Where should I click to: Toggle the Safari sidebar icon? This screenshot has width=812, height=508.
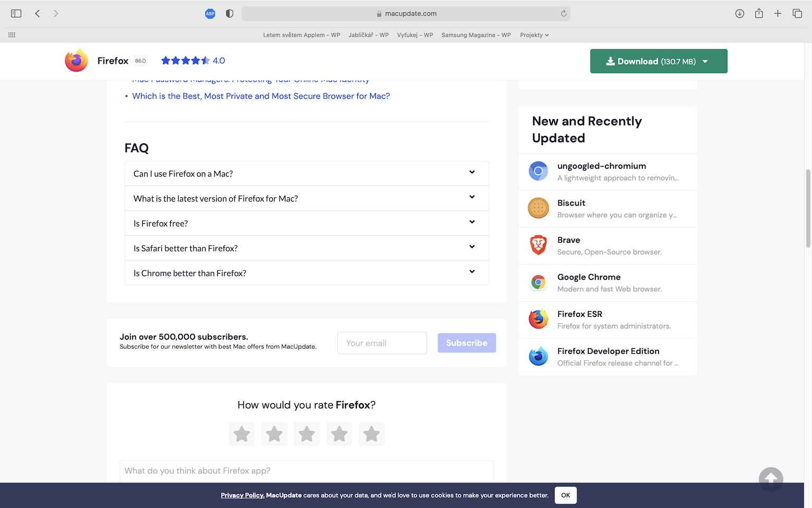[x=16, y=13]
